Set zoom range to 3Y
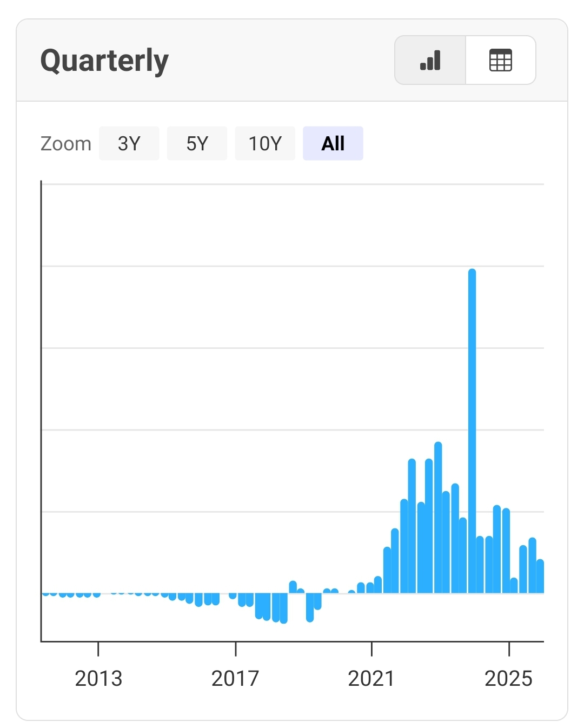Image resolution: width=584 pixels, height=728 pixels. [x=129, y=143]
